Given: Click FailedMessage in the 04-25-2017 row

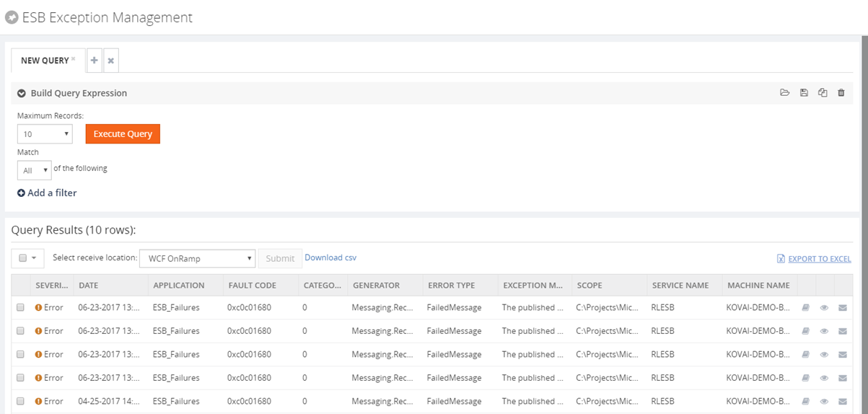Looking at the screenshot, I should (454, 401).
